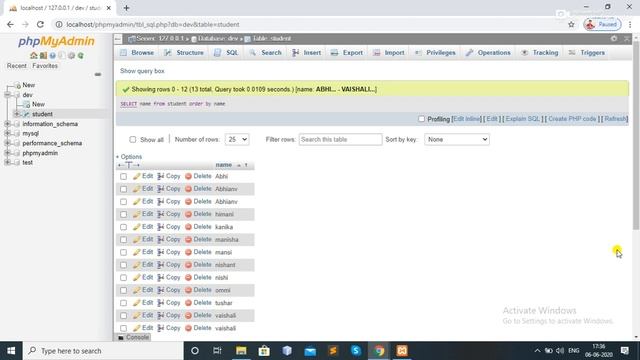This screenshot has height=360, width=640.
Task: Go back with browser back arrow
Action: pyautogui.click(x=10, y=24)
